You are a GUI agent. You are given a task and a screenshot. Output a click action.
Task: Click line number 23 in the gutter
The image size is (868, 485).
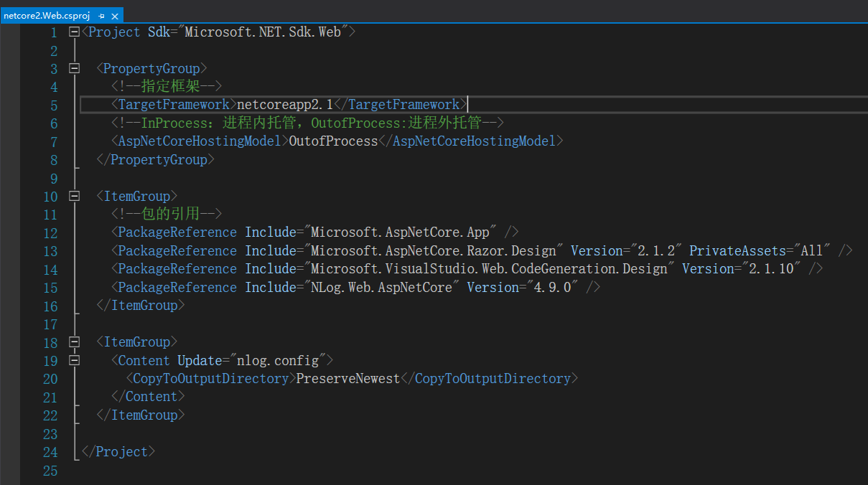coord(50,434)
